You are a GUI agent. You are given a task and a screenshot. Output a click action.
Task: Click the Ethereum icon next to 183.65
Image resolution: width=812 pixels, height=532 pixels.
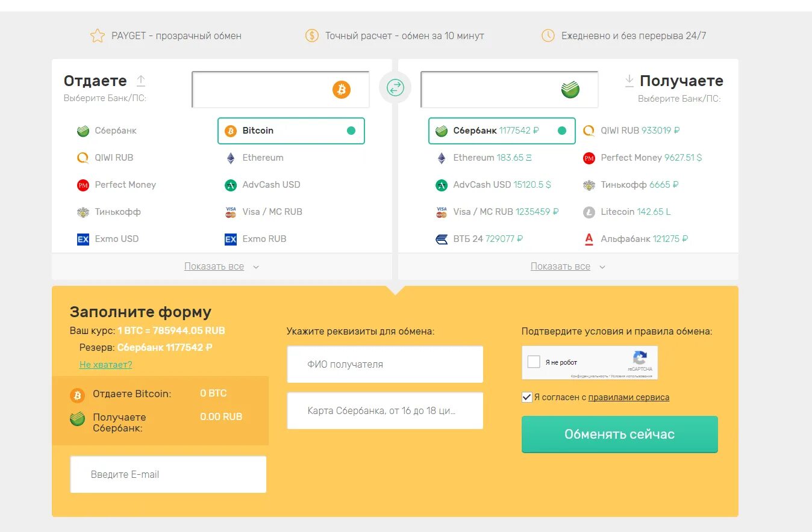click(442, 158)
